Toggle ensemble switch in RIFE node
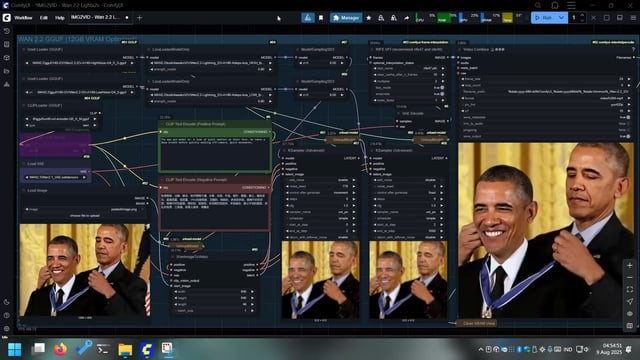This screenshot has width=640, height=360. pyautogui.click(x=442, y=94)
